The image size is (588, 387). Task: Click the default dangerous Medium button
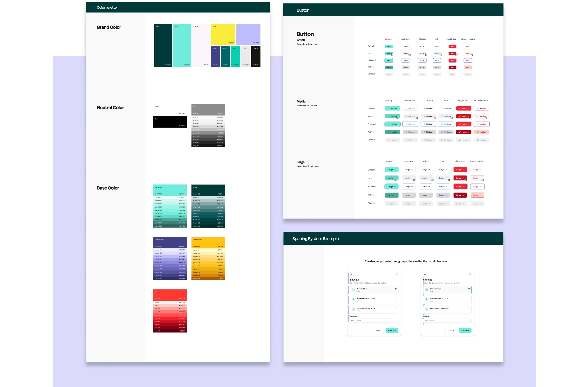pyautogui.click(x=463, y=108)
